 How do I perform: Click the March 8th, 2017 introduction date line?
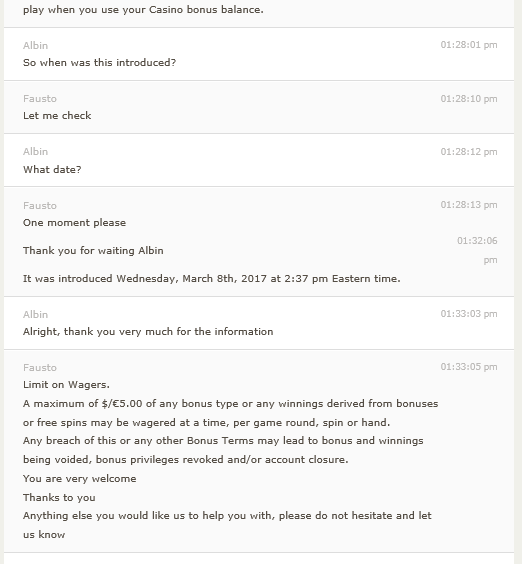[212, 279]
